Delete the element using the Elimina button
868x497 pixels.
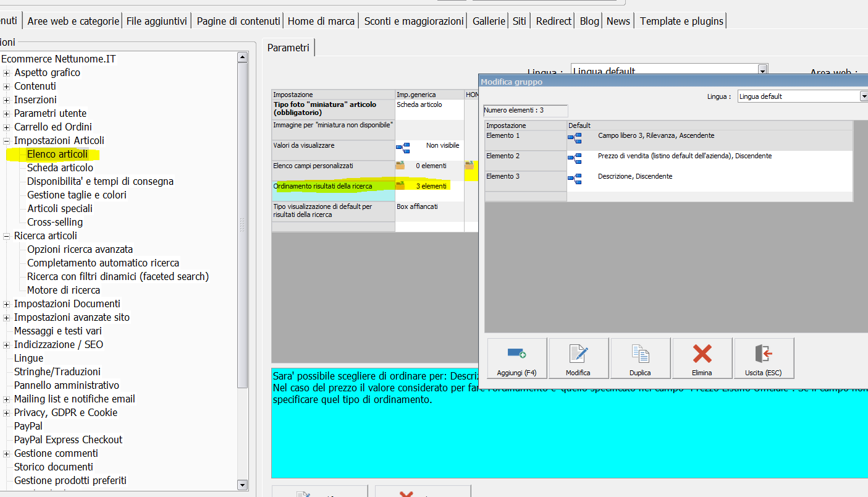(x=702, y=358)
